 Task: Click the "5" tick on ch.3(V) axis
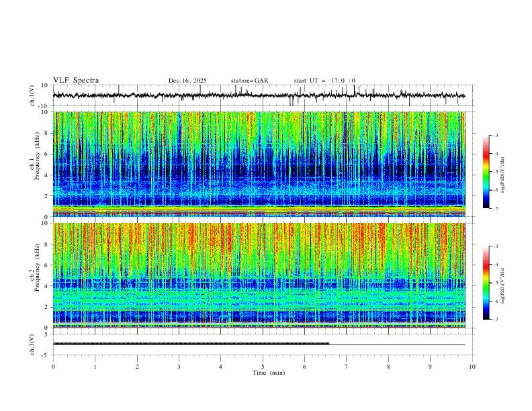tap(47, 334)
